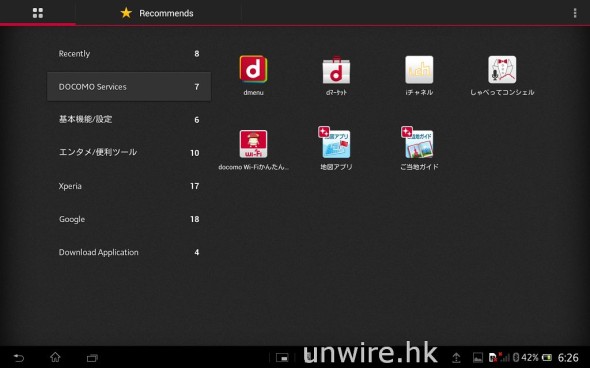Open the recent apps switcher

click(x=92, y=358)
